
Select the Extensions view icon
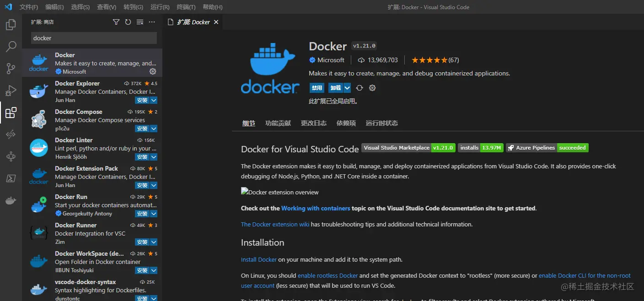click(x=11, y=113)
